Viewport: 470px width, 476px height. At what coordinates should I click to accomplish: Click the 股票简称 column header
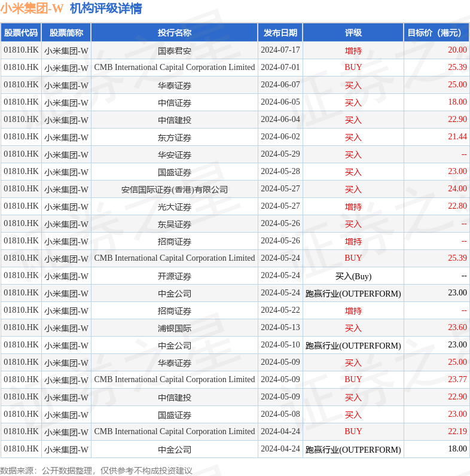(x=66, y=32)
